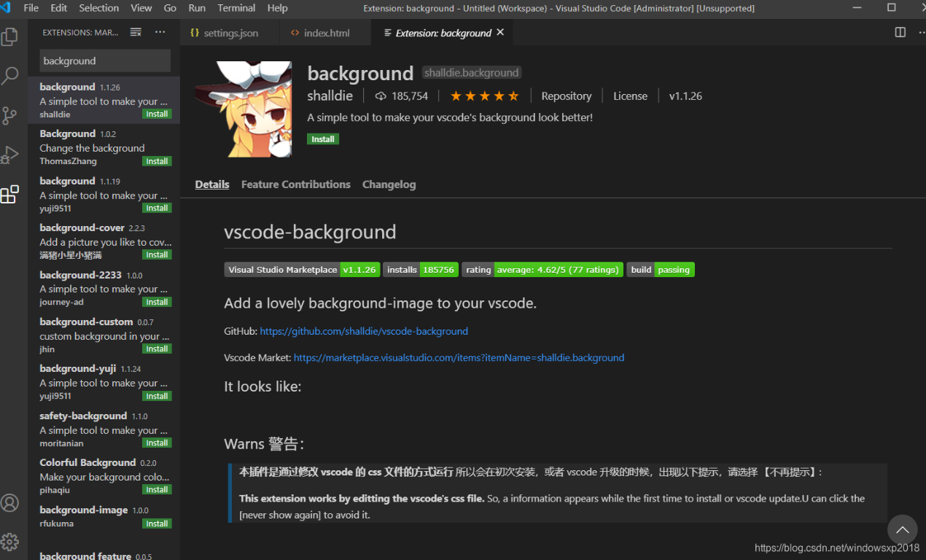Image resolution: width=926 pixels, height=560 pixels.
Task: Open the Explorer view in activity bar
Action: [x=9, y=36]
